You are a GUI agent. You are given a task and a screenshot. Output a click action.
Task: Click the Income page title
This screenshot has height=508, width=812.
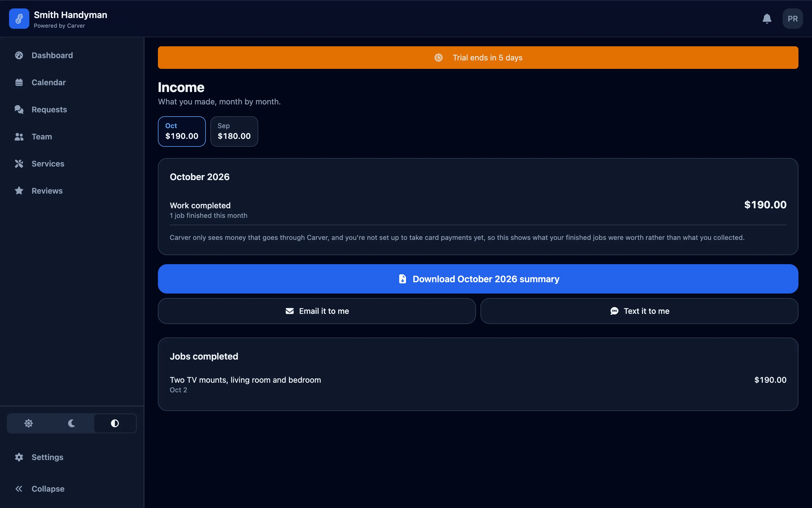coord(181,88)
